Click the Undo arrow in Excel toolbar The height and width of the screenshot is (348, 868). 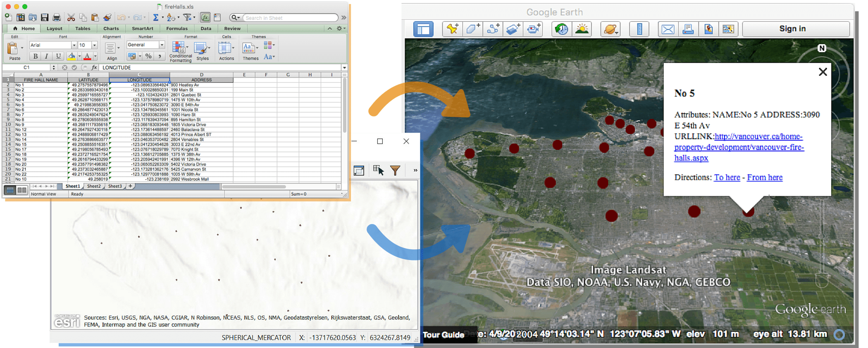(x=121, y=17)
